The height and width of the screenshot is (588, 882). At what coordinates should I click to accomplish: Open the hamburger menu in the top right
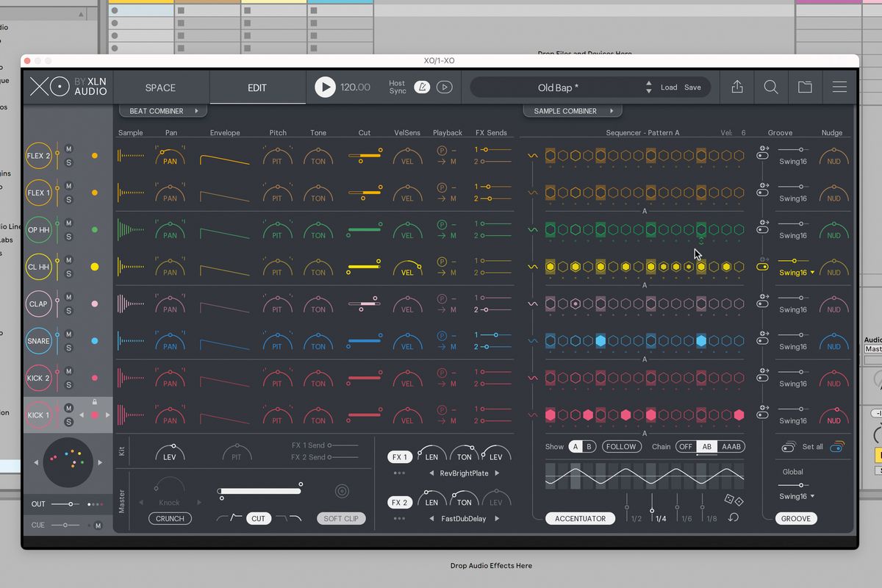839,87
